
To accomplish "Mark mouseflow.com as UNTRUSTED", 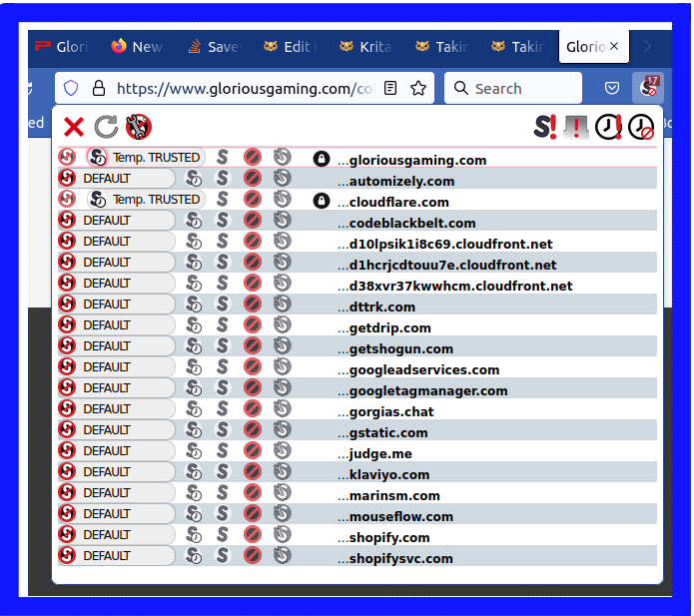I will 253,514.
